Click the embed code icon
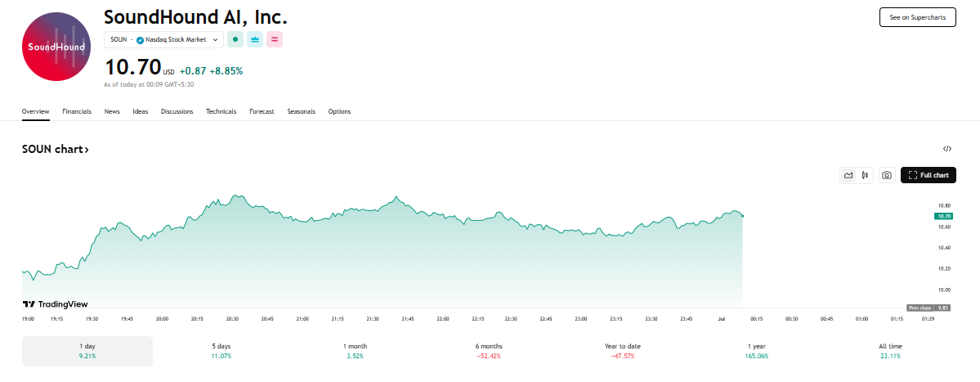This screenshot has height=382, width=980. (946, 149)
